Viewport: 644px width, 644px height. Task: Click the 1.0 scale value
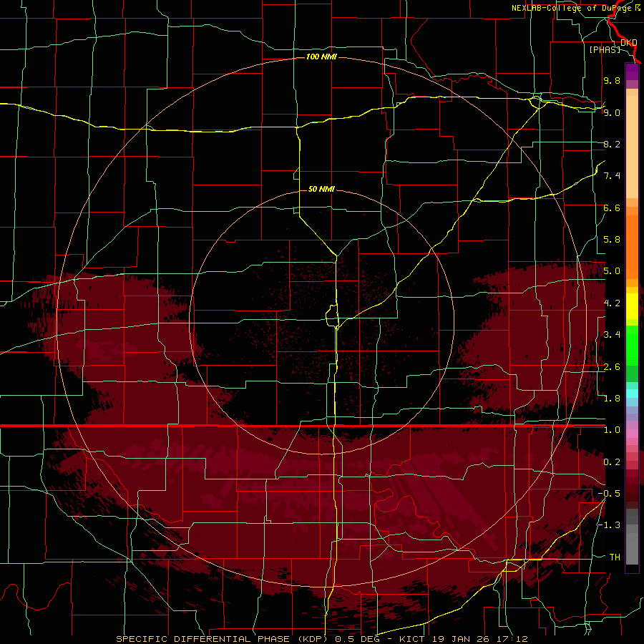[x=612, y=430]
